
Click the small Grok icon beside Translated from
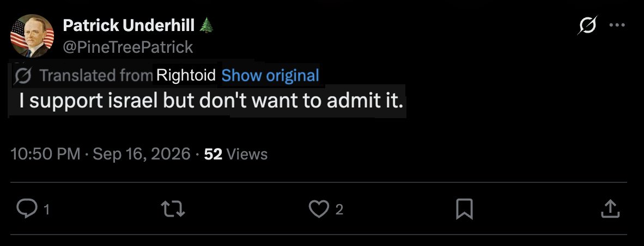pos(22,76)
